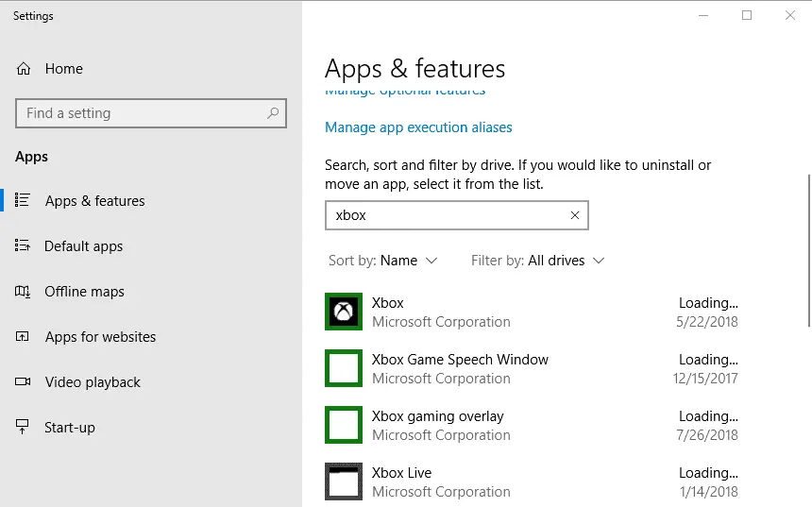Click the 7/26/2018 install date

click(x=707, y=435)
